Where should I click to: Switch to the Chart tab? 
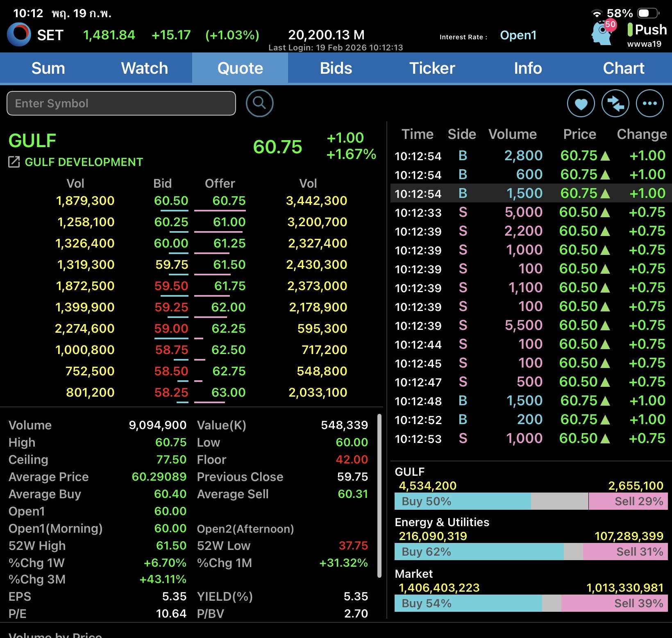pos(624,68)
